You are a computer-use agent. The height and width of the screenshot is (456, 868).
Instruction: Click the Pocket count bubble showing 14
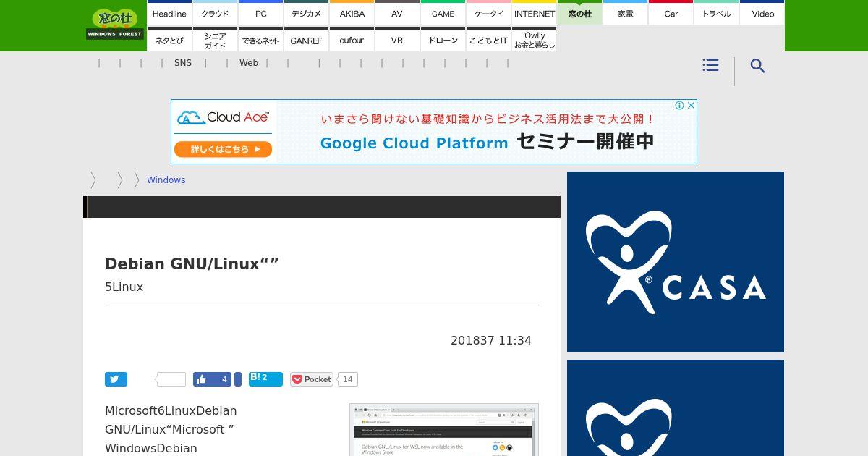pyautogui.click(x=348, y=379)
